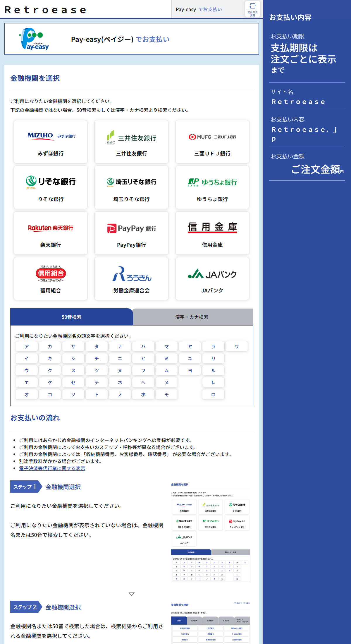Click the kana button リ

[x=214, y=358]
